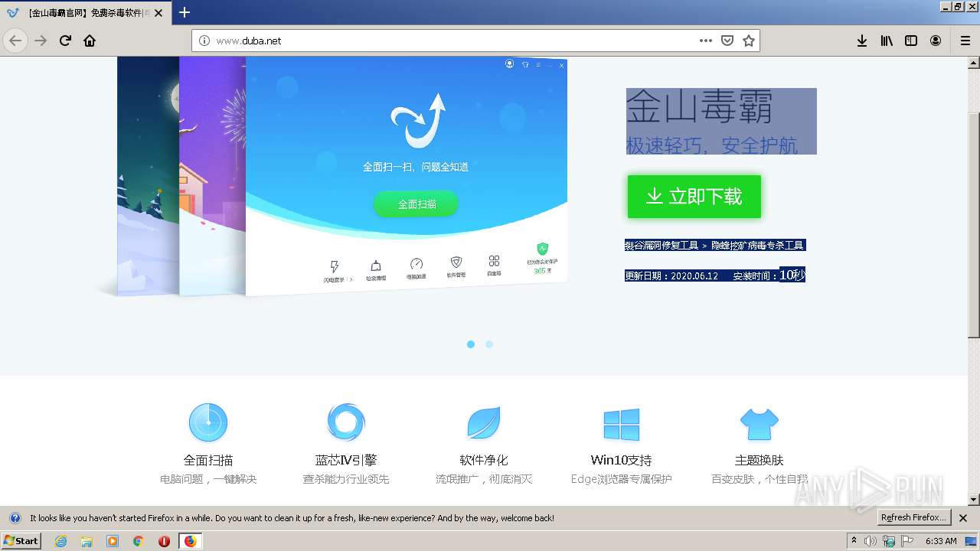Click the lightning-bolt icon in the preview
The height and width of the screenshot is (551, 980).
click(334, 266)
